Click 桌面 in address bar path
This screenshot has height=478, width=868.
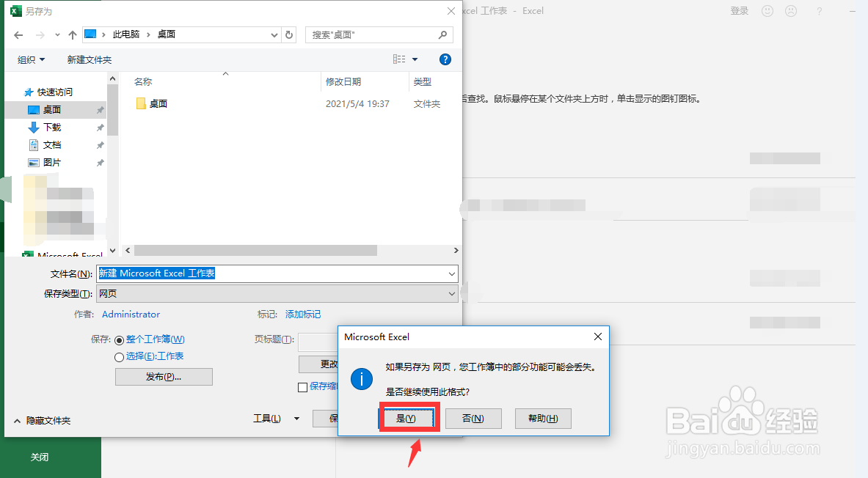click(167, 34)
